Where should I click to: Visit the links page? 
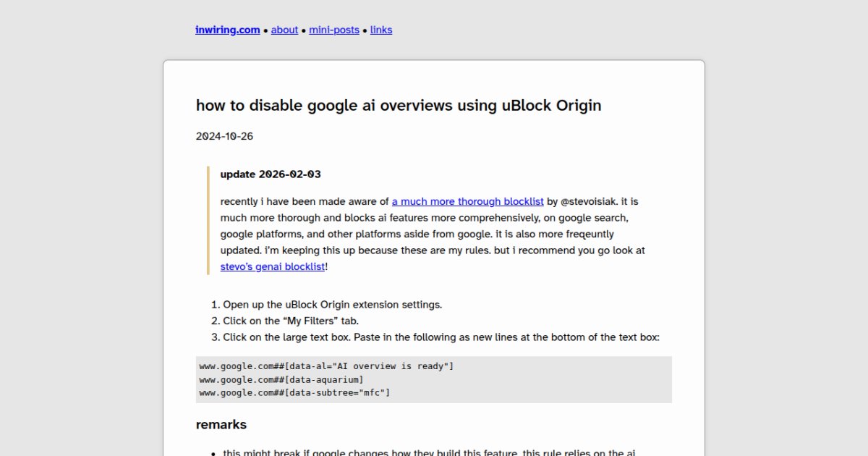point(381,30)
